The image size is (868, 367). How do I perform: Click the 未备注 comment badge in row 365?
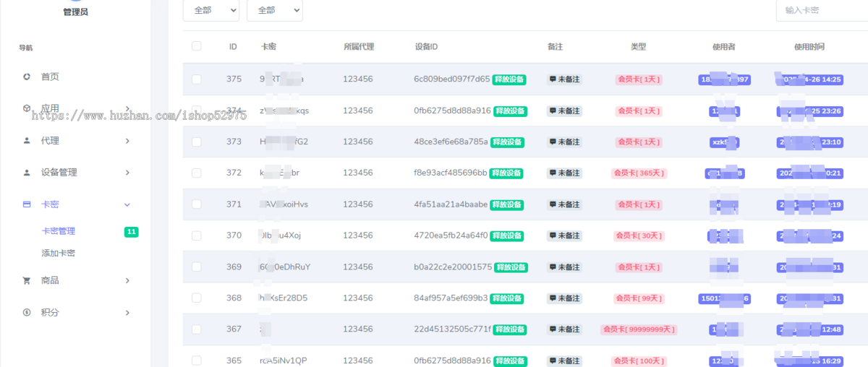[564, 360]
